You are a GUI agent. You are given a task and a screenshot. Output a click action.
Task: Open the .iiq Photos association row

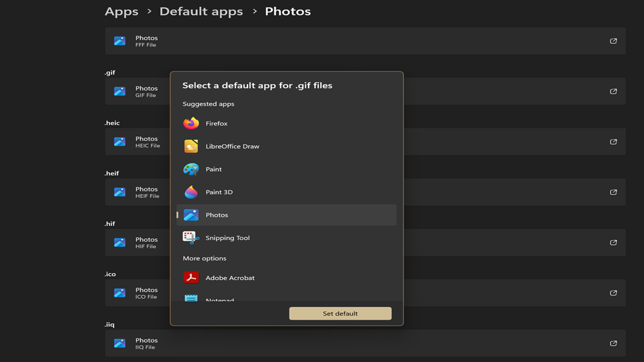coord(365,343)
